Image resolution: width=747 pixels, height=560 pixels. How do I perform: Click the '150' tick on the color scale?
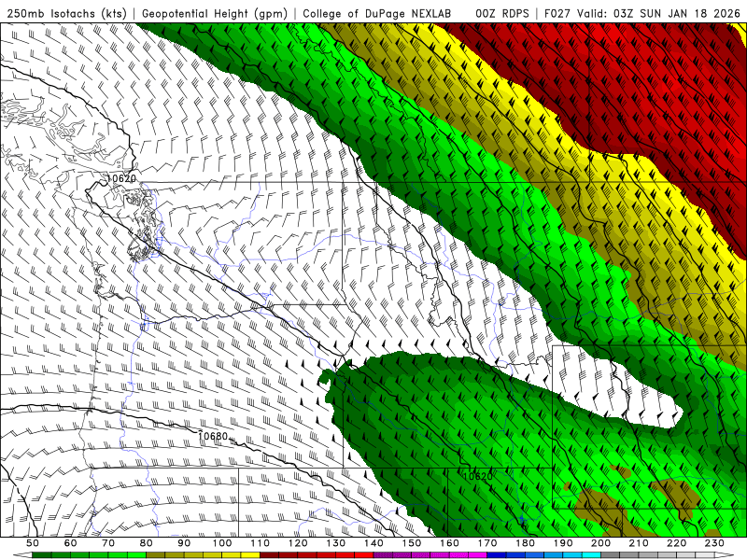point(412,543)
